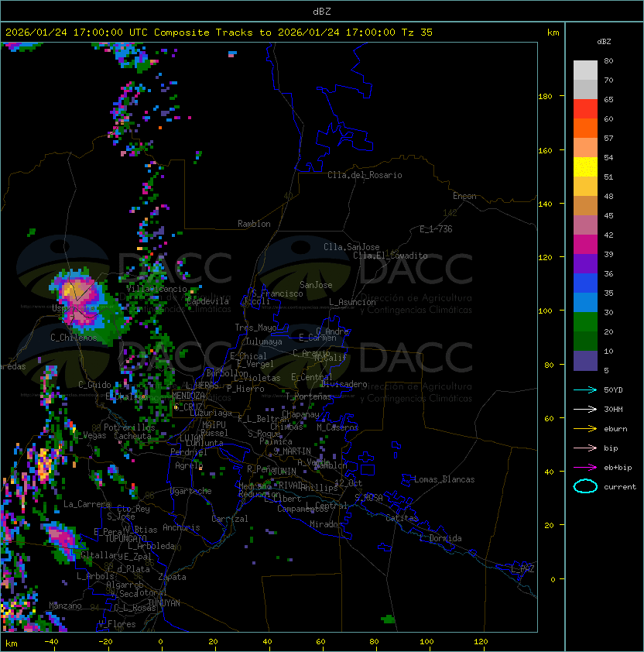Click the MENDOZA city label

pyautogui.click(x=188, y=396)
